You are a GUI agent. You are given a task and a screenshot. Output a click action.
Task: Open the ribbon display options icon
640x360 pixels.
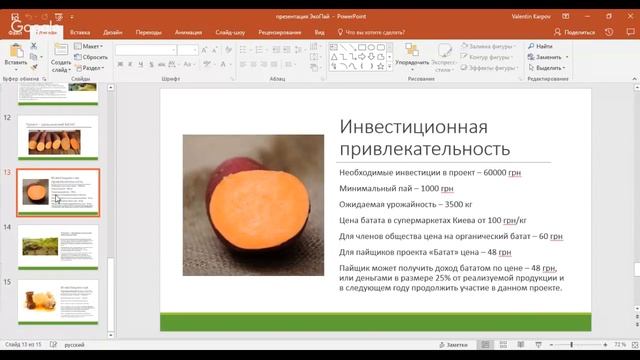click(x=566, y=16)
